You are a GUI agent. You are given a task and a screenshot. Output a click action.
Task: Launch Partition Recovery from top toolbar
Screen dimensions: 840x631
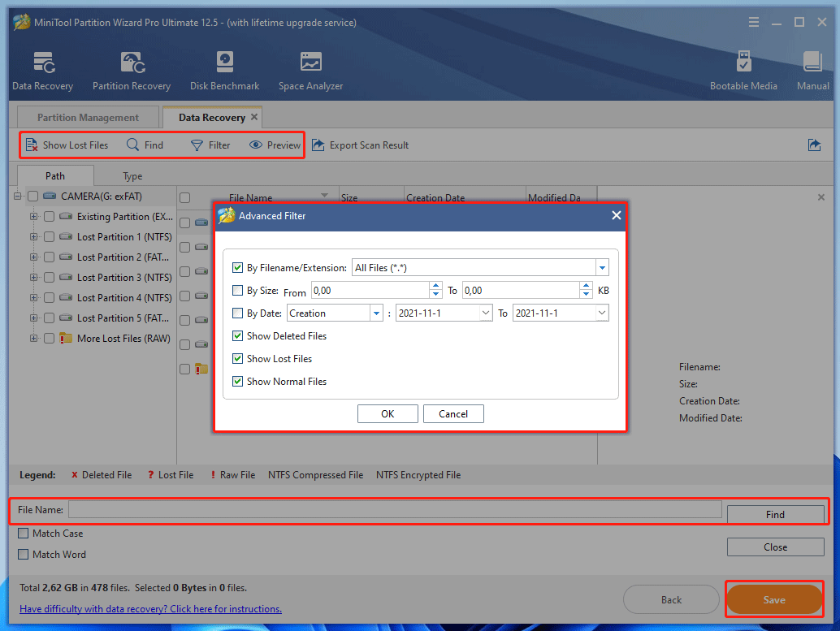coord(132,63)
